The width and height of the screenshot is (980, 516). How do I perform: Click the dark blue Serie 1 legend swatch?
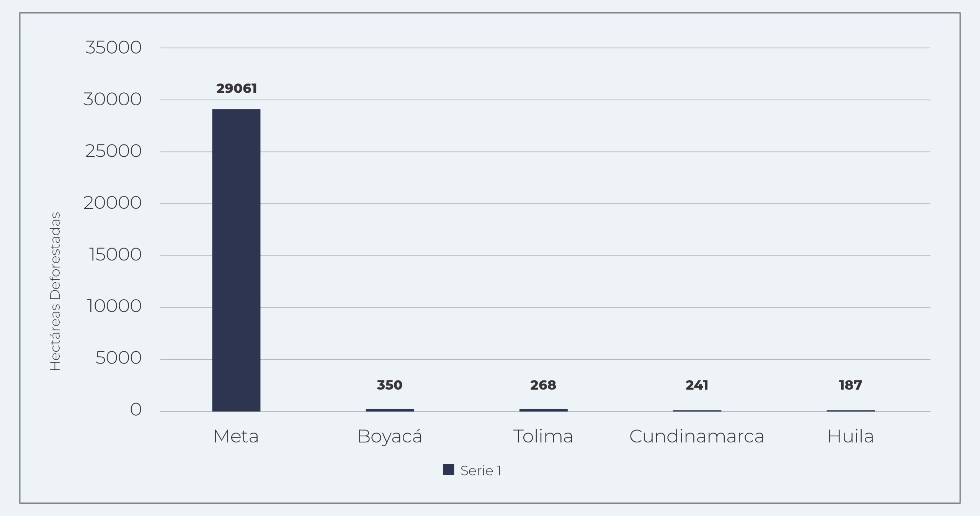coord(448,470)
